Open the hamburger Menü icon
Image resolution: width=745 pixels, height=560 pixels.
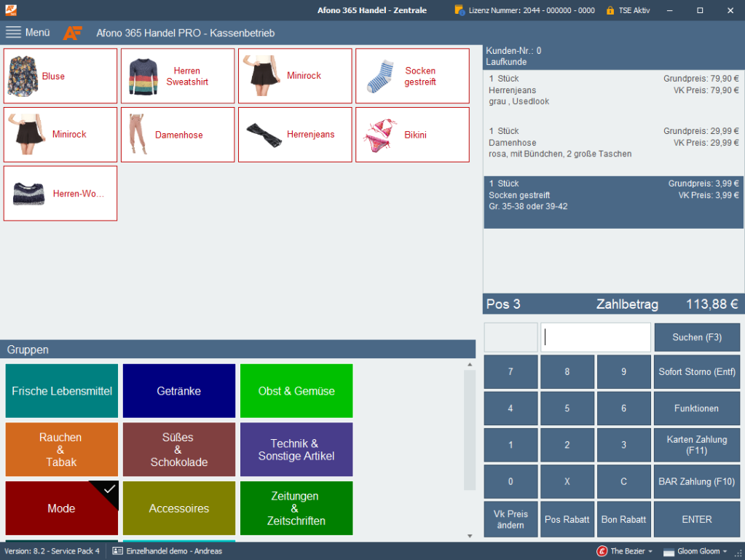[14, 32]
